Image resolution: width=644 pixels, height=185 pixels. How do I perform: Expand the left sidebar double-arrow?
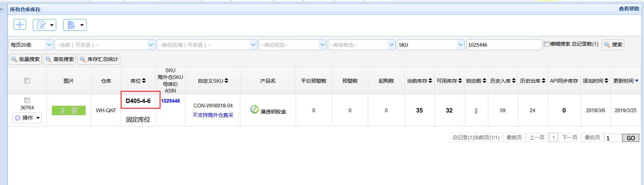pos(2,9)
